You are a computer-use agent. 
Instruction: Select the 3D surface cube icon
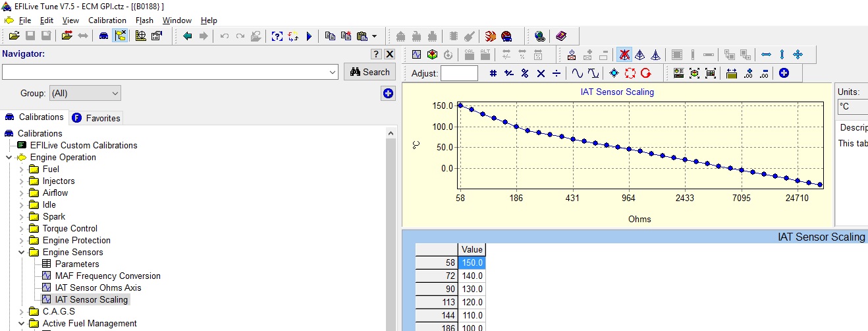[x=432, y=55]
